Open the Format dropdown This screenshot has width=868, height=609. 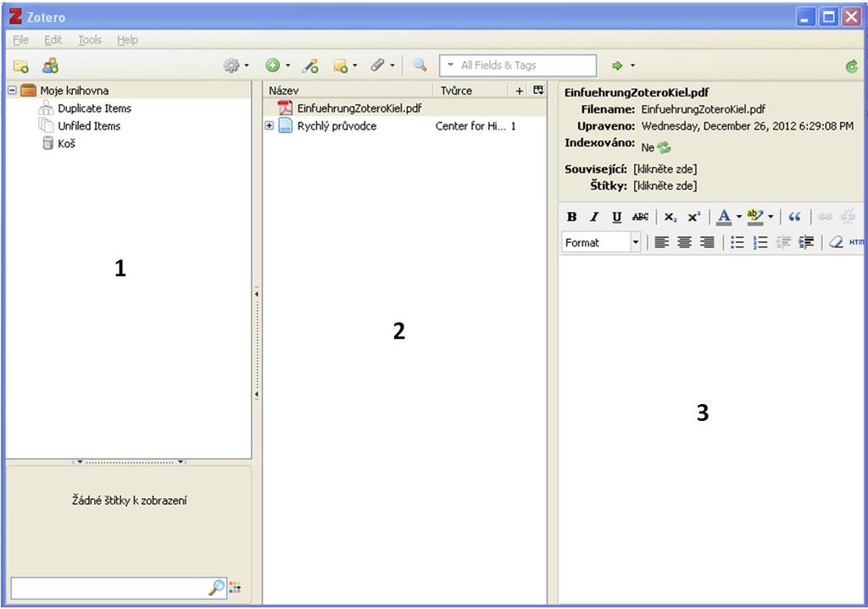click(x=601, y=242)
